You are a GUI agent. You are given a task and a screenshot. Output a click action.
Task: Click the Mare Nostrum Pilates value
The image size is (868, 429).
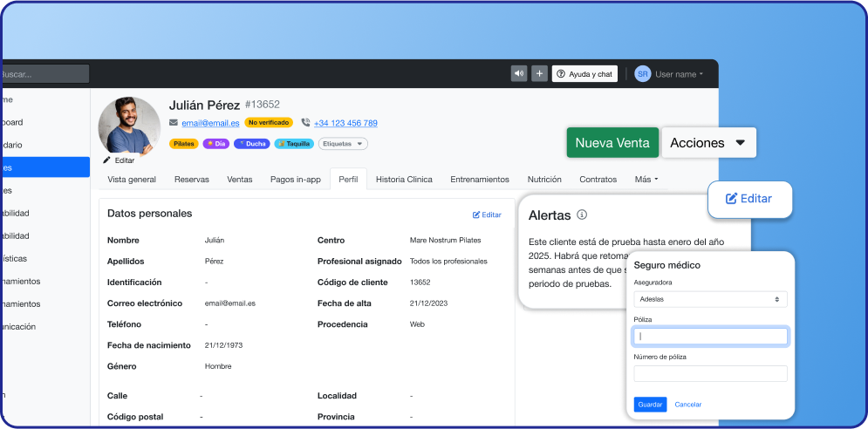pyautogui.click(x=445, y=241)
